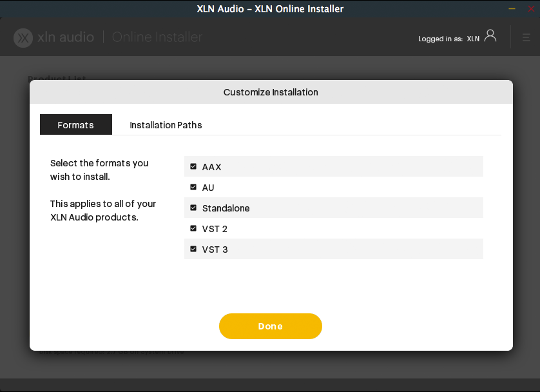Click the 'Logged in as: XLN' text
540x392 pixels.
pyautogui.click(x=448, y=39)
